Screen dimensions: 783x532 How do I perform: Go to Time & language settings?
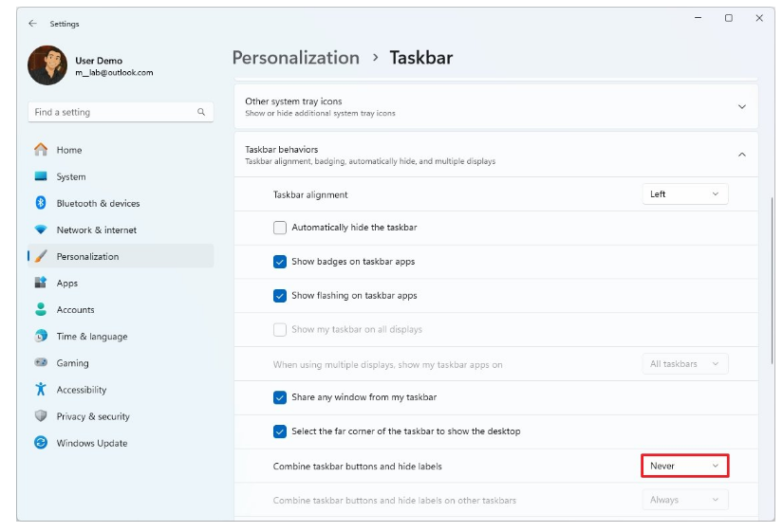(x=91, y=337)
